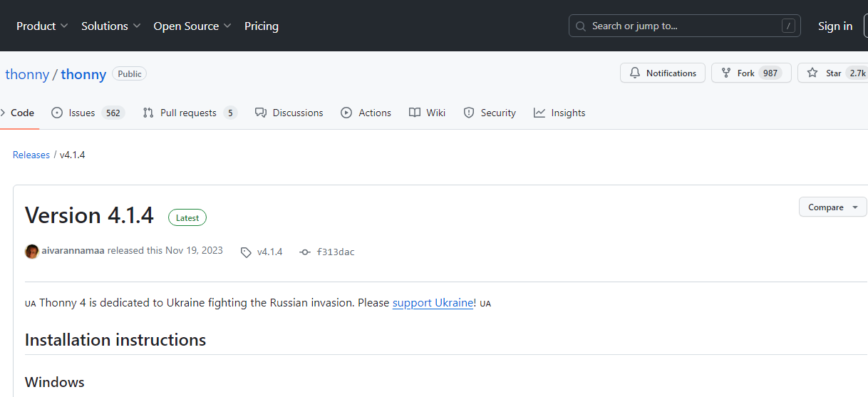The image size is (868, 397).
Task: Click the magnifier icon in search bar
Action: point(581,26)
